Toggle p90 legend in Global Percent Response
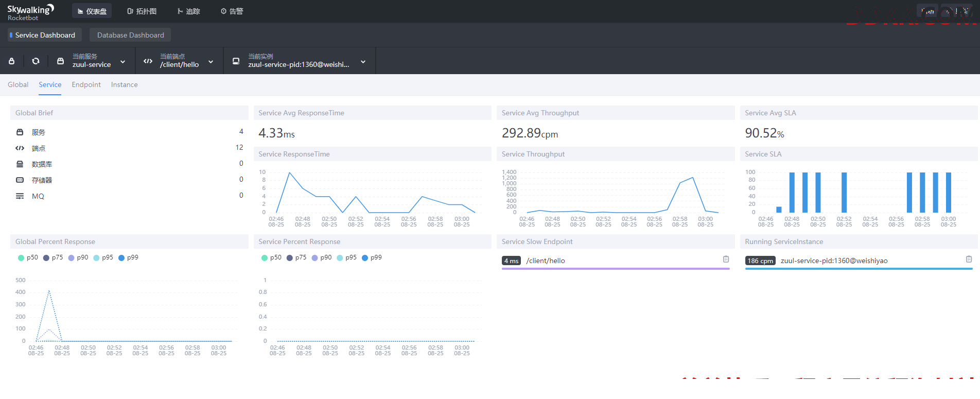The image size is (980, 399). click(78, 257)
